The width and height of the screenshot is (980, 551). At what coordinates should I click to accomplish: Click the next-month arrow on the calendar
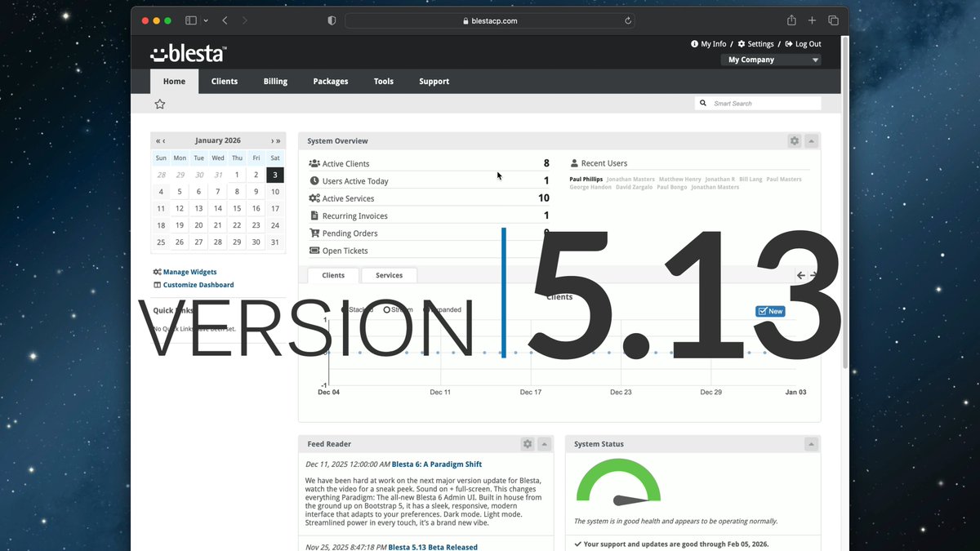point(271,140)
